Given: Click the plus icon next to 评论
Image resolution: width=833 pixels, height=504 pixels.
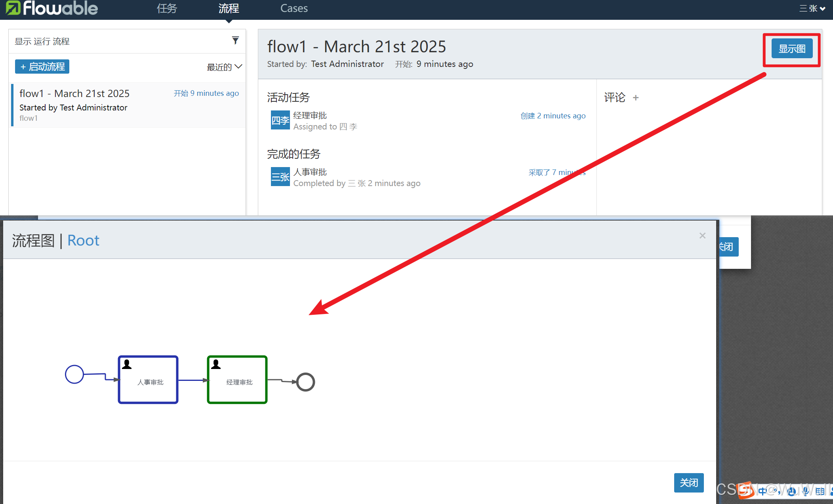Looking at the screenshot, I should 636,98.
